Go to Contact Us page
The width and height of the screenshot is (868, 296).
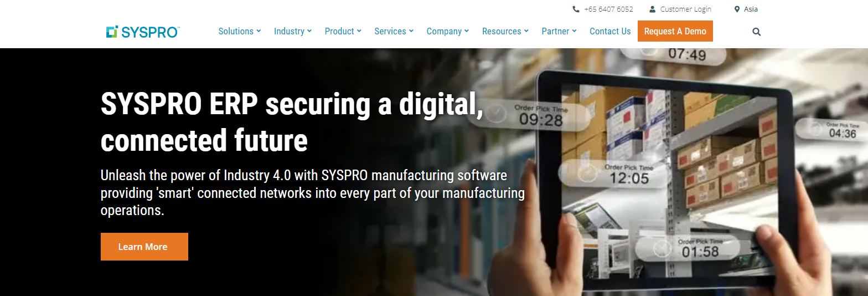click(610, 31)
